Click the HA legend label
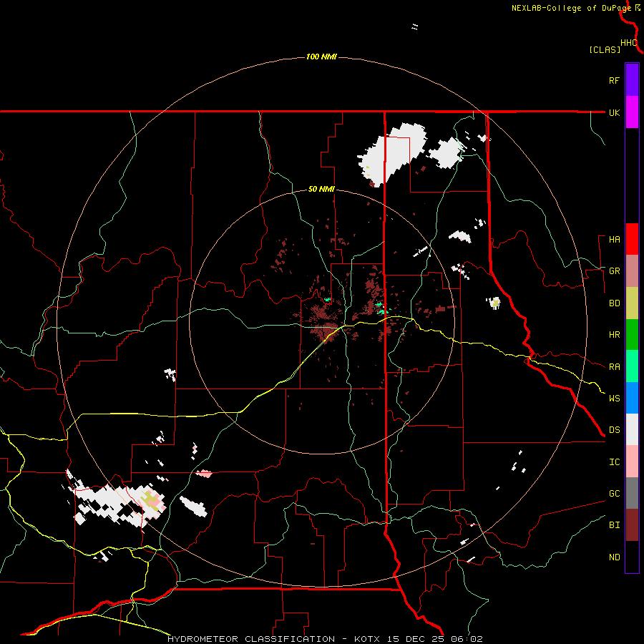 614,240
